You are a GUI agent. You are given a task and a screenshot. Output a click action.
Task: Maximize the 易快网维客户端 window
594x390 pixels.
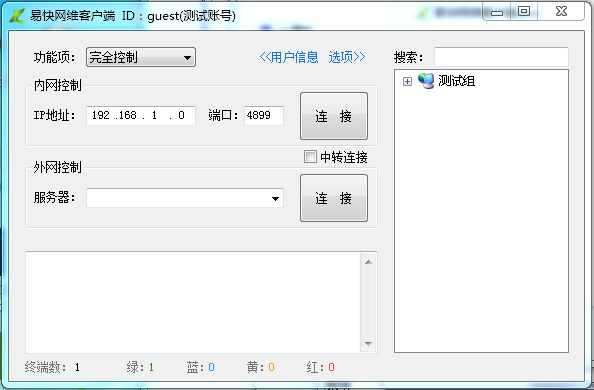(524, 12)
